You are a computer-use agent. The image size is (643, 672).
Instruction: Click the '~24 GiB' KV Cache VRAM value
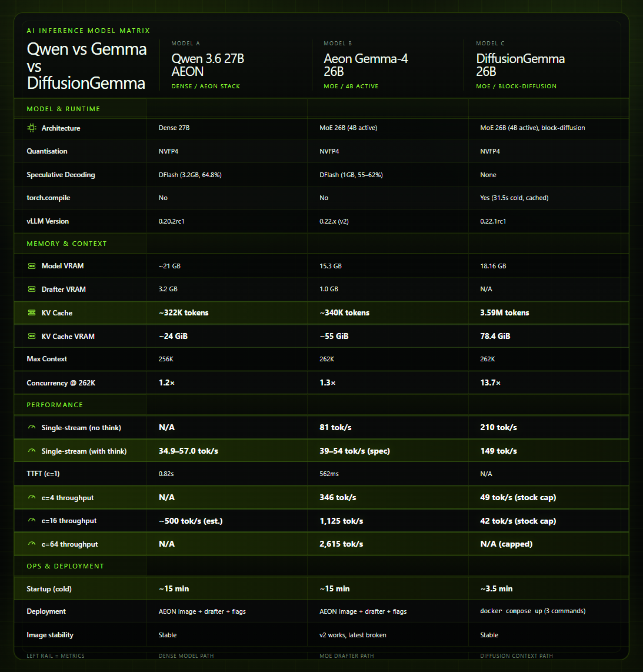(x=173, y=337)
